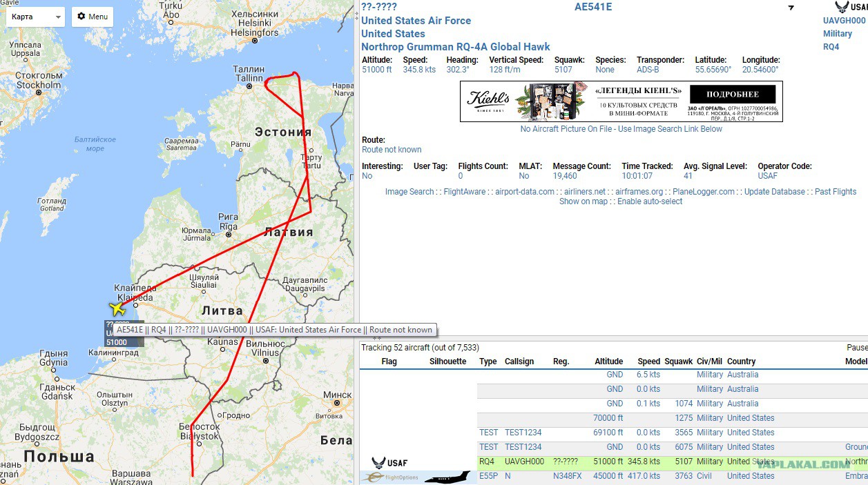Screen dimensions: 868x485
Task: Click the small arrow beside the AE541E header
Action: click(x=791, y=8)
